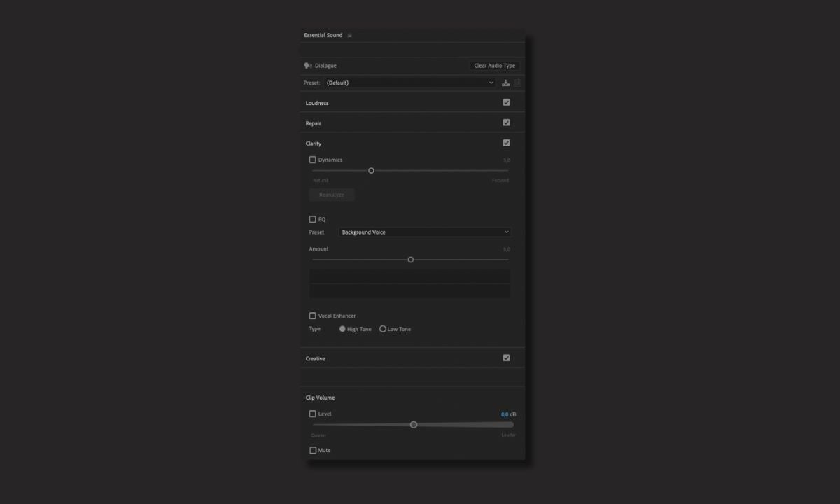
Task: Enable the EQ checkbox
Action: pyautogui.click(x=313, y=219)
